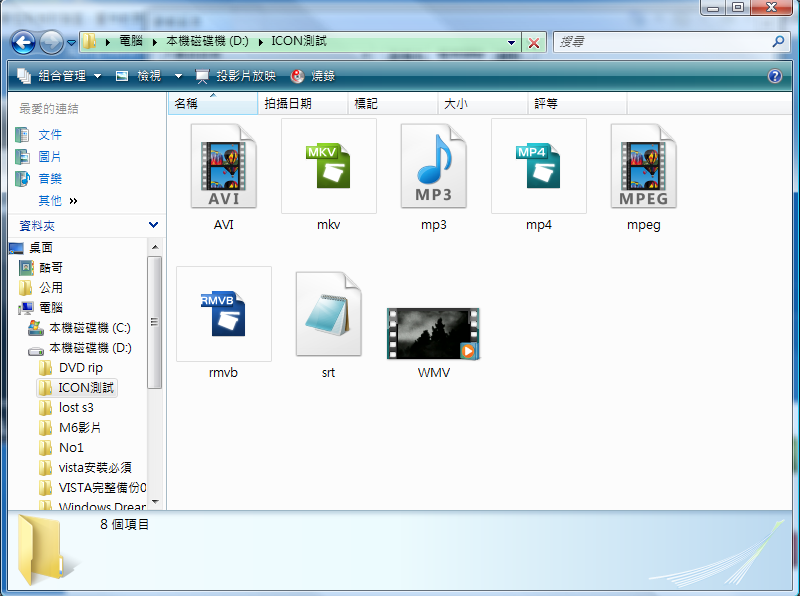The image size is (800, 596).
Task: Click the 搜尋 search input field
Action: (x=660, y=42)
